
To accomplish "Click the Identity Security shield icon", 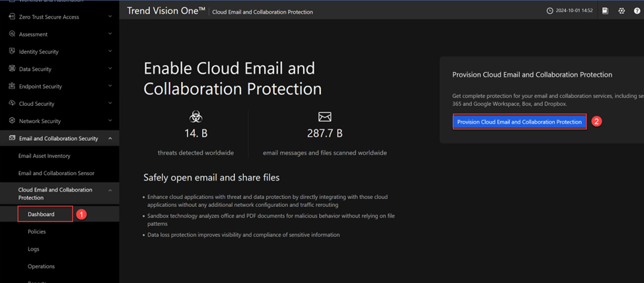I will 12,52.
